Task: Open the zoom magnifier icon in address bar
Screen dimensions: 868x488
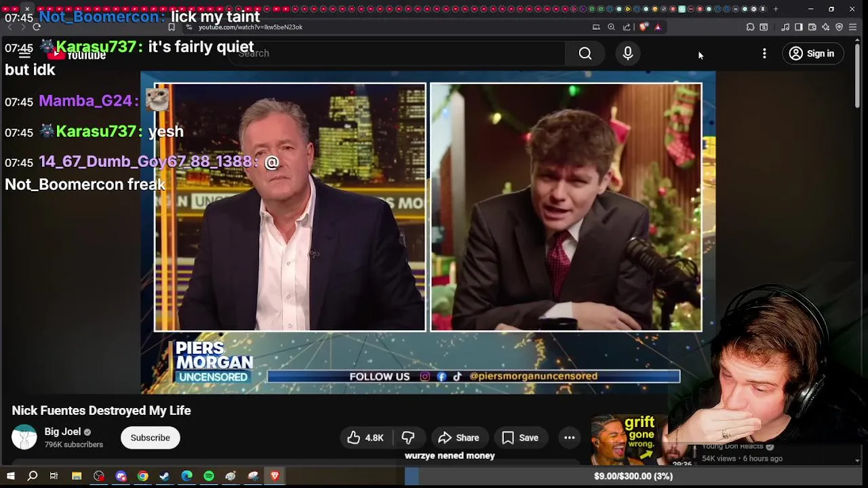Action: (611, 27)
